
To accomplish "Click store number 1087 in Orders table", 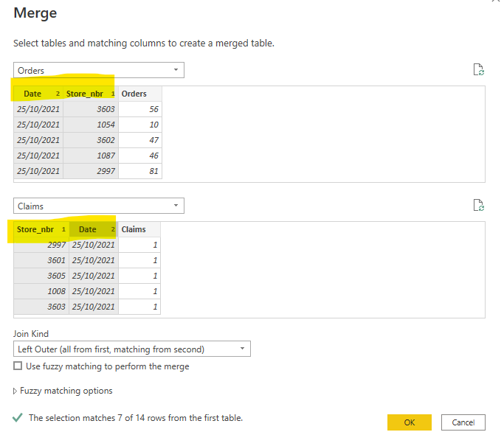I will [x=91, y=156].
